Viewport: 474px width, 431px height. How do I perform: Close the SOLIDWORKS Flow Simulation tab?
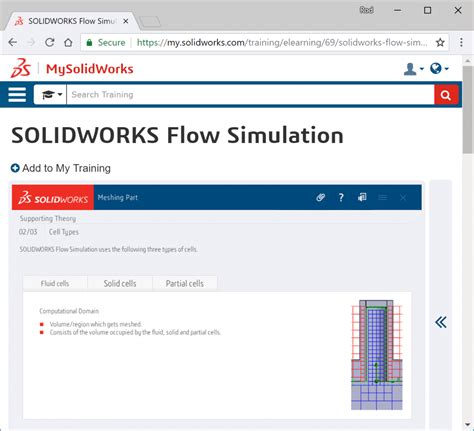coord(126,21)
